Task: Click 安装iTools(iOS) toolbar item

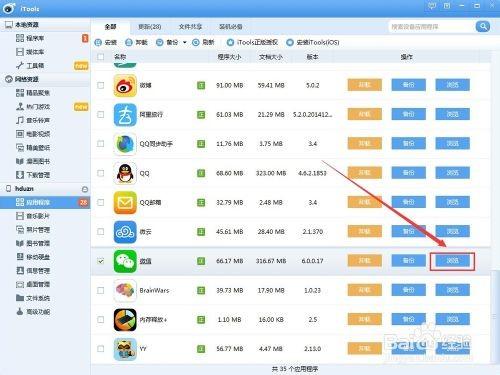Action: click(313, 42)
